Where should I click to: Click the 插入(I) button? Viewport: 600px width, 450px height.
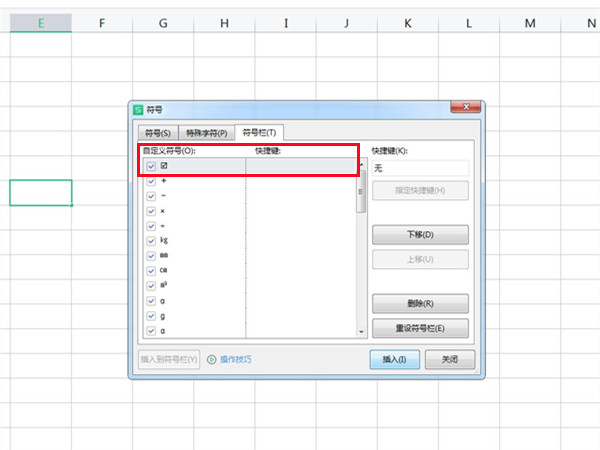[395, 359]
